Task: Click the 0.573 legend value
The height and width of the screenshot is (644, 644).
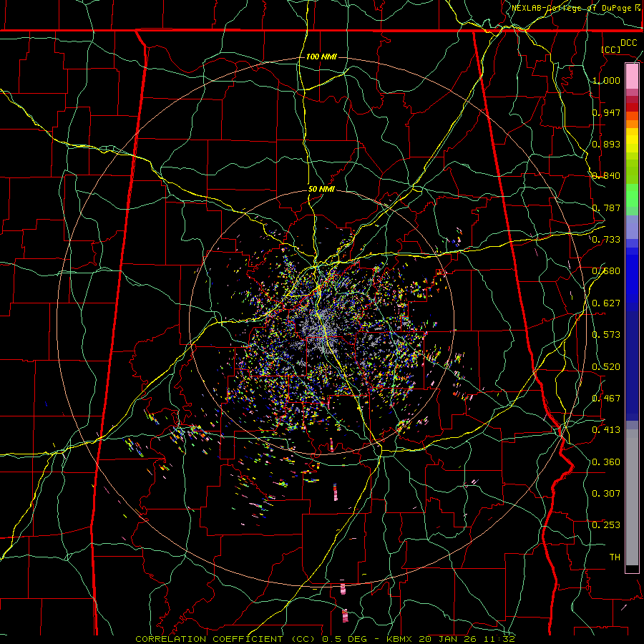Action: coord(606,335)
